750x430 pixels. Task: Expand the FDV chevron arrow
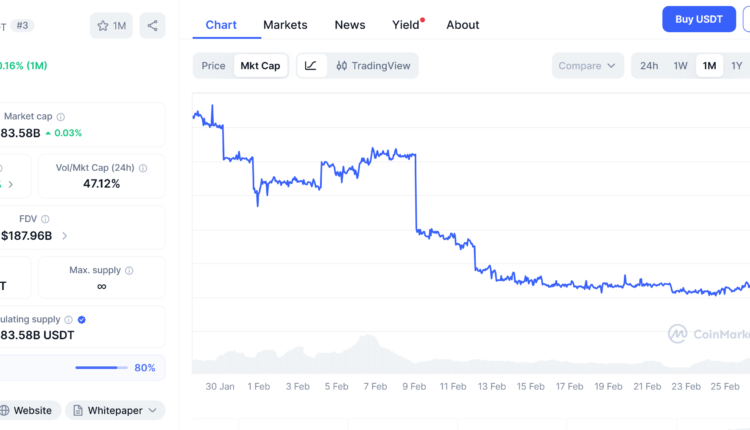click(65, 236)
